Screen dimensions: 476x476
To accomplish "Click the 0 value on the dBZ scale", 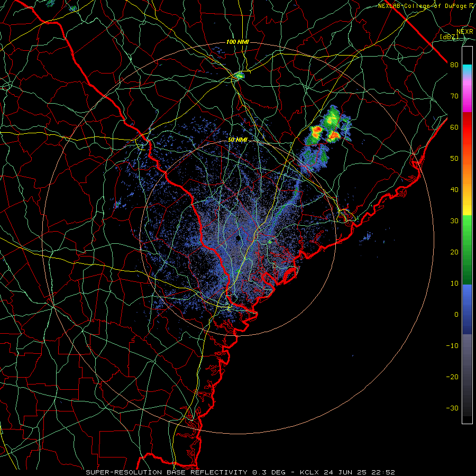I will pos(456,315).
